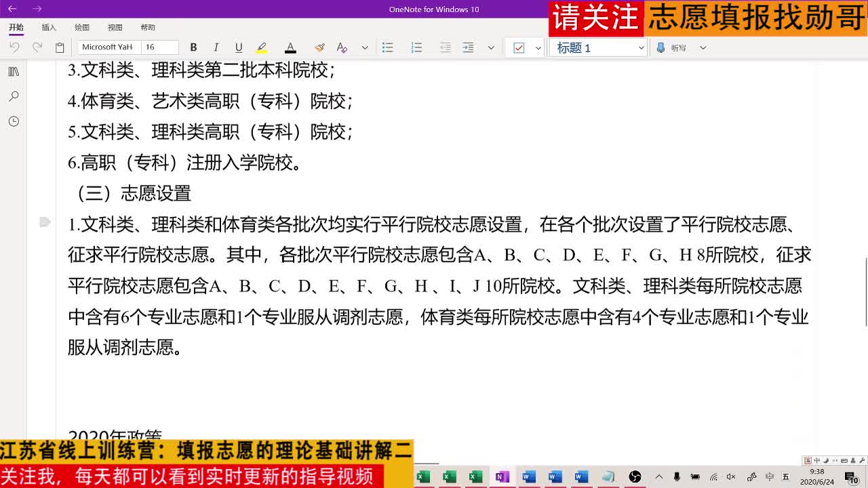The width and height of the screenshot is (868, 488).
Task: Open the Wi-Fi network tray icon
Action: [x=713, y=477]
